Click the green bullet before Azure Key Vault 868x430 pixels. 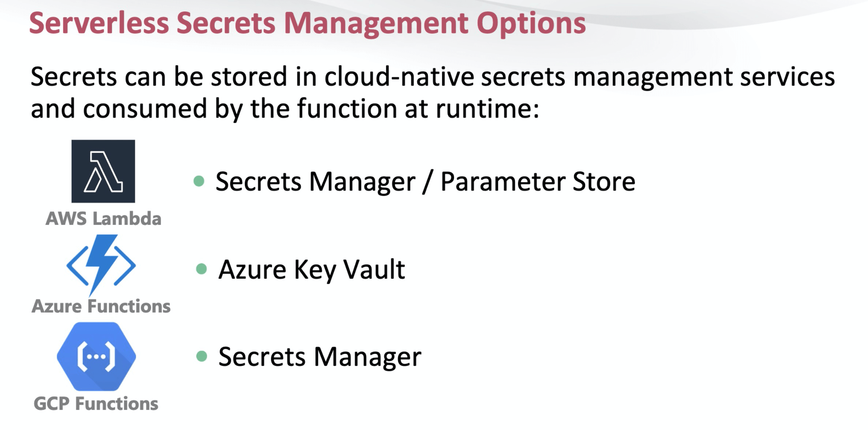pos(202,269)
